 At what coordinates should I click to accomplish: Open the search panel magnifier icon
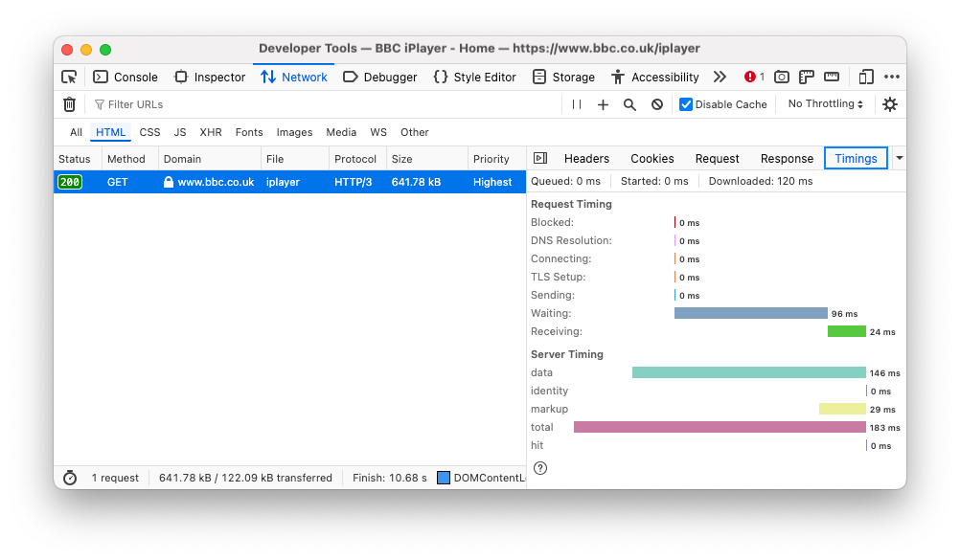point(628,104)
